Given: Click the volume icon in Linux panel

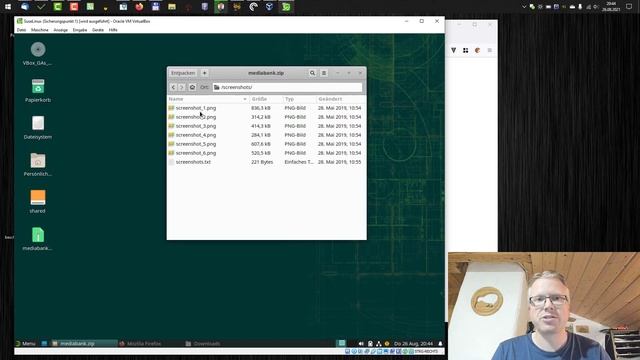Looking at the screenshot, I should coord(361,344).
